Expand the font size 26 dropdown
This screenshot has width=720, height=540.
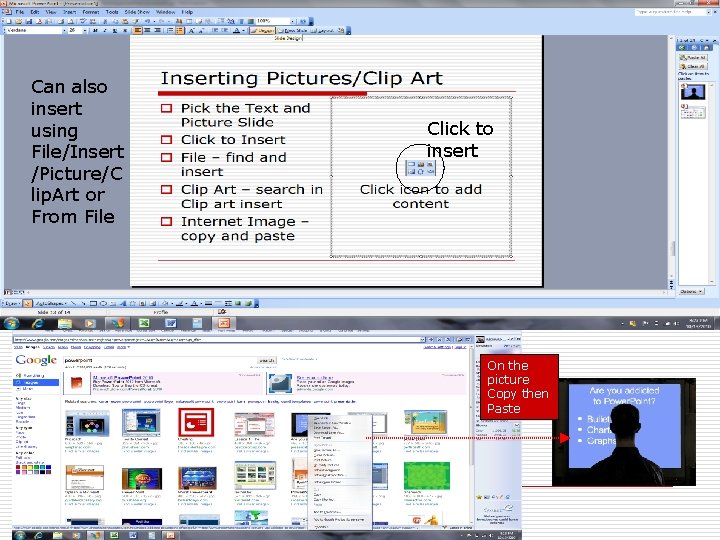(x=85, y=30)
